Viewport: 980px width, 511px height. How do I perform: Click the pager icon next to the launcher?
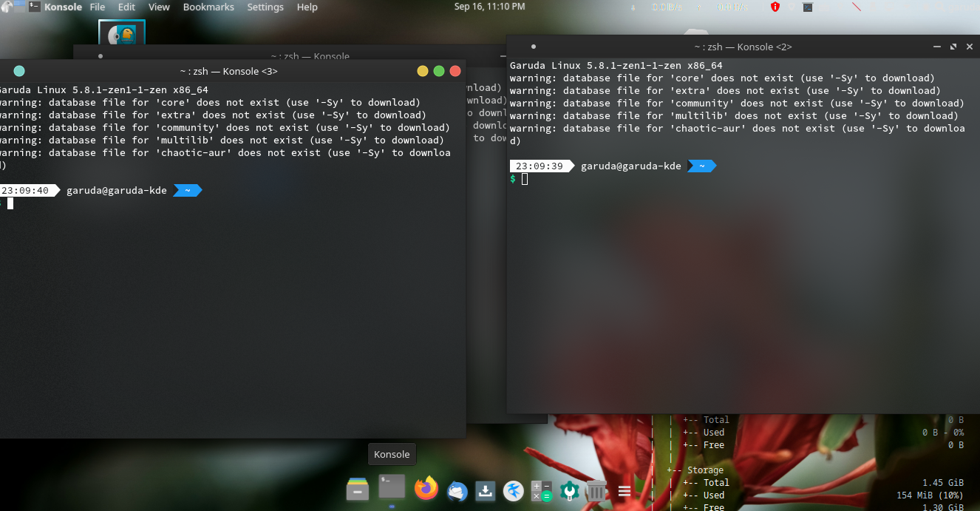tap(18, 7)
